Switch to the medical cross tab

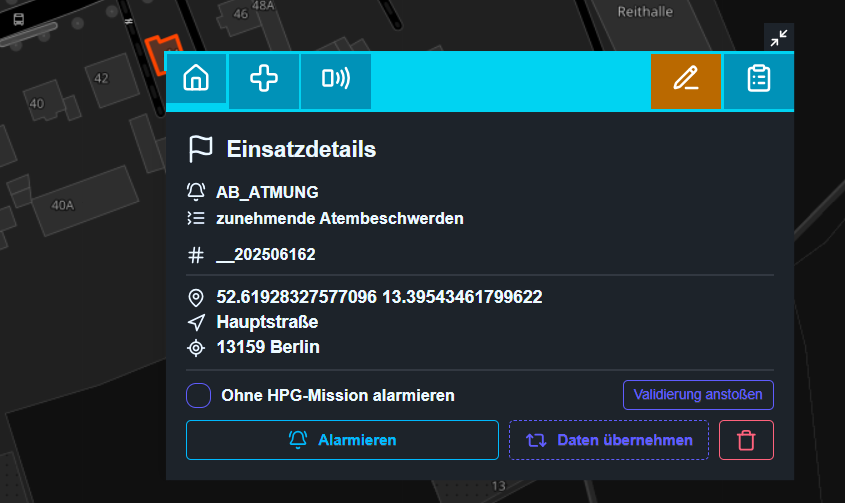click(x=264, y=81)
